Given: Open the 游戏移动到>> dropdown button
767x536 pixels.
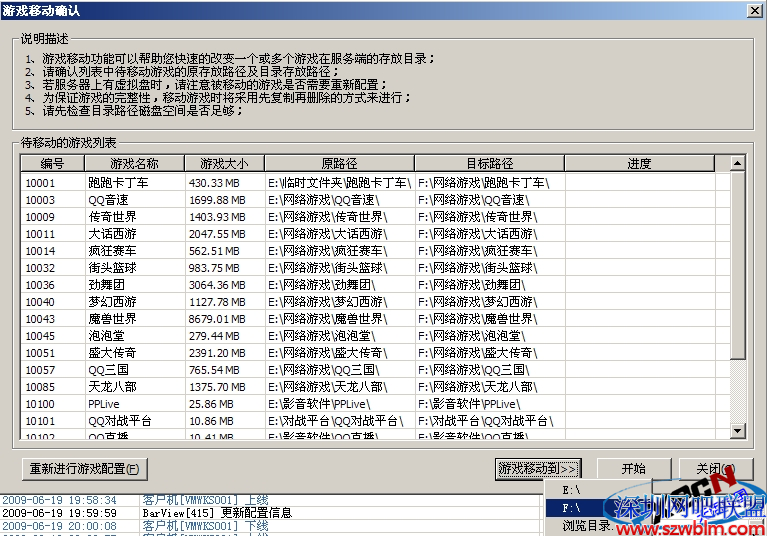Looking at the screenshot, I should (538, 469).
